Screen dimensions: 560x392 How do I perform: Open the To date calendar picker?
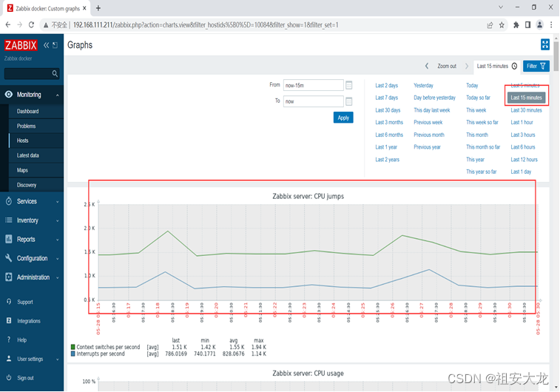pos(349,101)
